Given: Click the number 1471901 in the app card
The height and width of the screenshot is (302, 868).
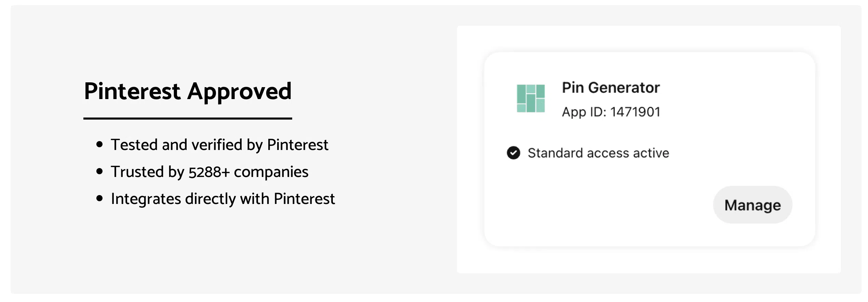Looking at the screenshot, I should pyautogui.click(x=635, y=112).
